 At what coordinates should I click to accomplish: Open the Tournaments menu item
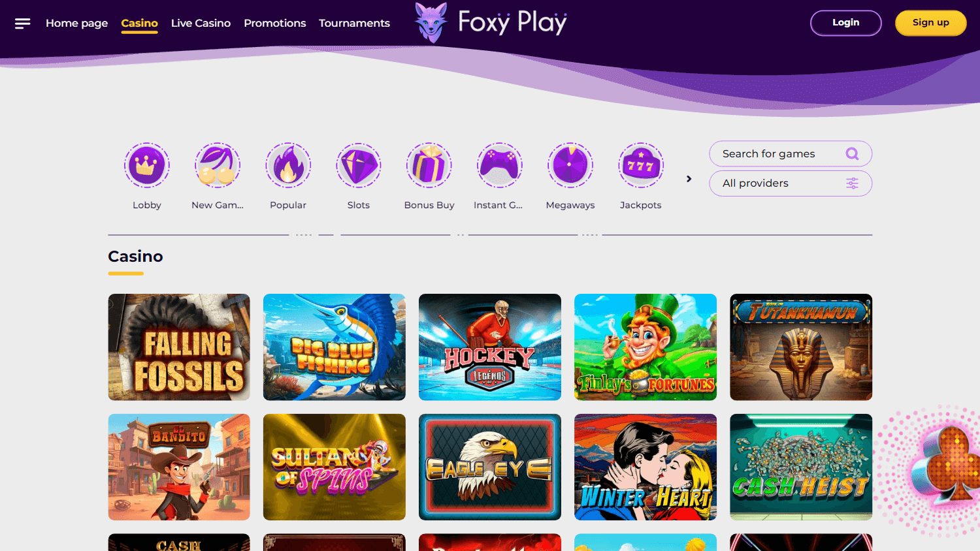(x=354, y=24)
